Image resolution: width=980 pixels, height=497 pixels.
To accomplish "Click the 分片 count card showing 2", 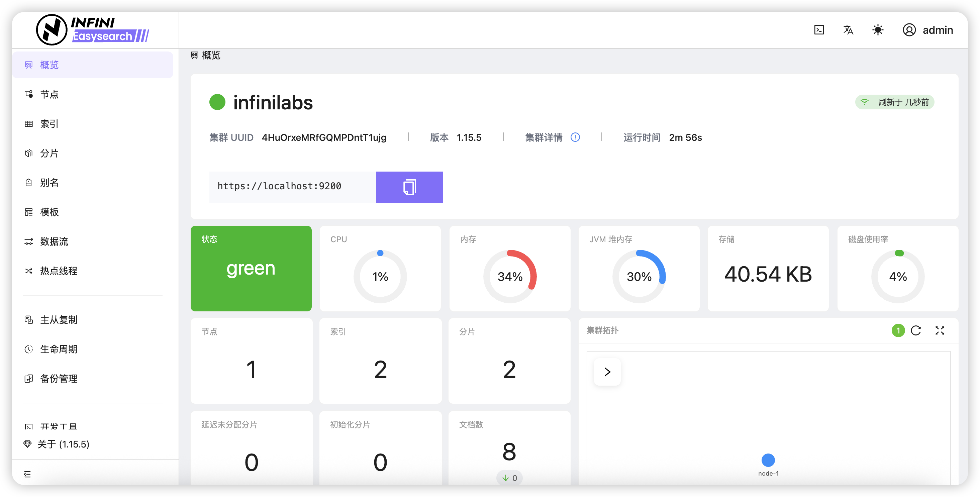I will pos(509,361).
